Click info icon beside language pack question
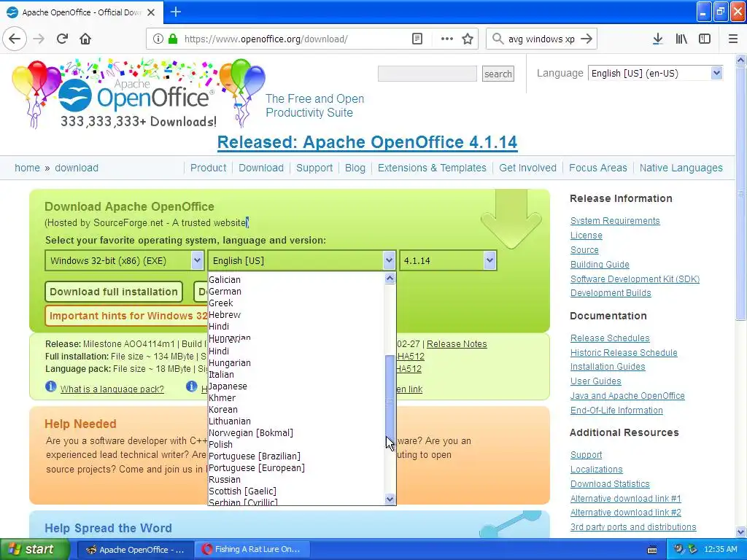The image size is (747, 560). [x=50, y=386]
